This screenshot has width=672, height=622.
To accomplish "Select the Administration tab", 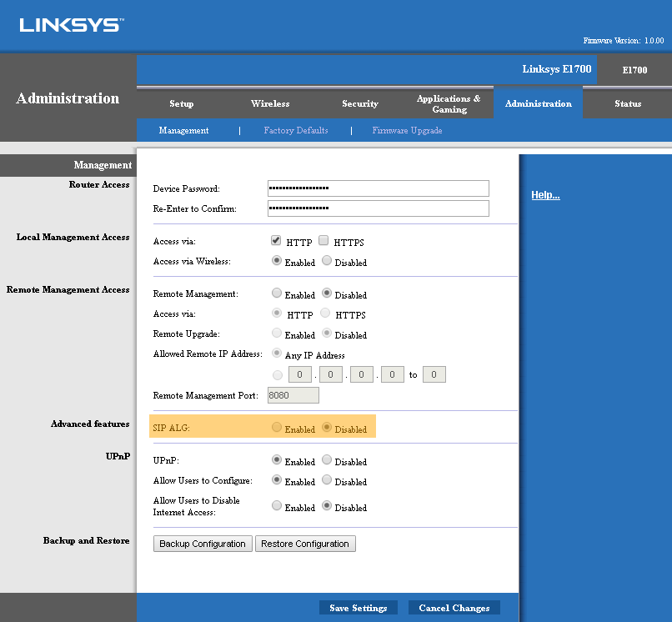I will (x=539, y=103).
